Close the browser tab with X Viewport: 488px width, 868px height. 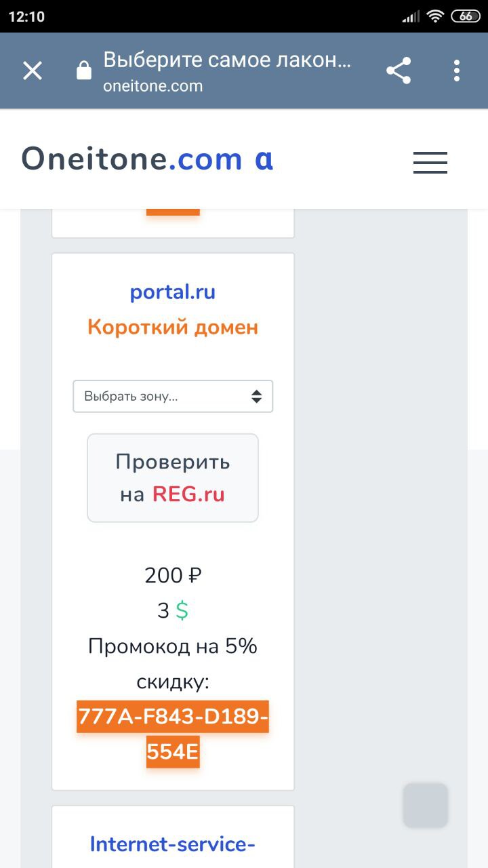(33, 71)
